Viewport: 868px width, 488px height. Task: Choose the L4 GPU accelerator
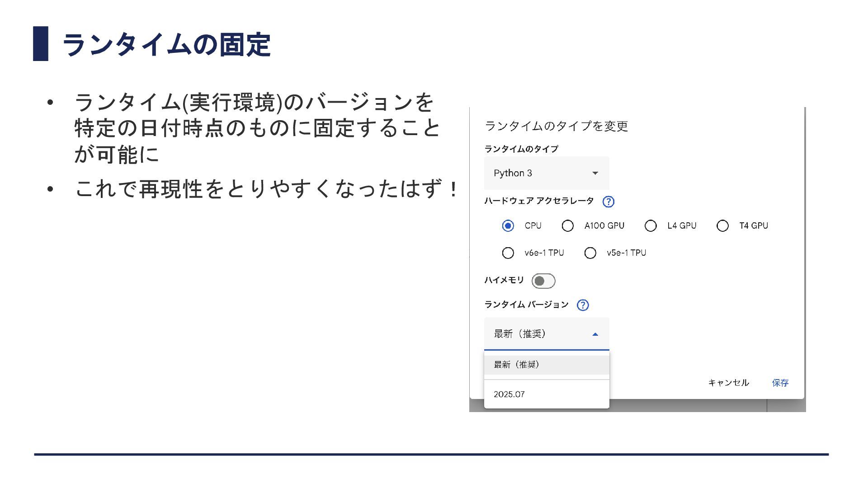point(651,225)
